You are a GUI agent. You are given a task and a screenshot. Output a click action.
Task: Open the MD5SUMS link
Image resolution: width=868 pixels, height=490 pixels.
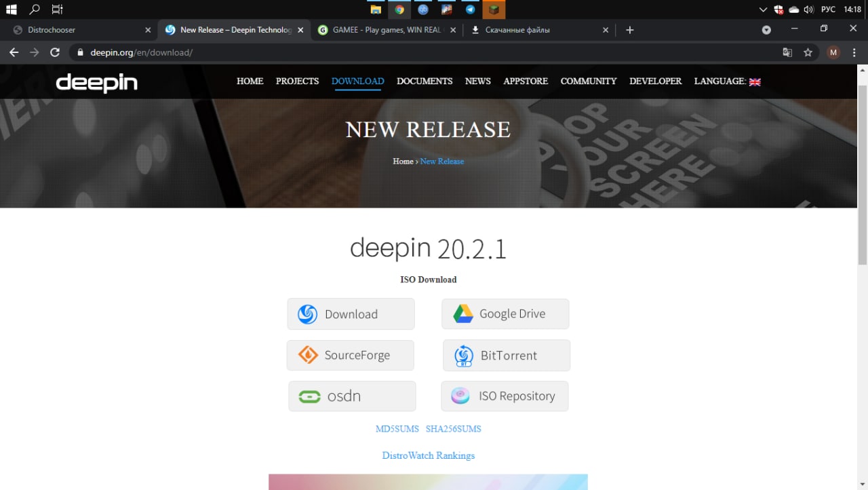pos(397,429)
